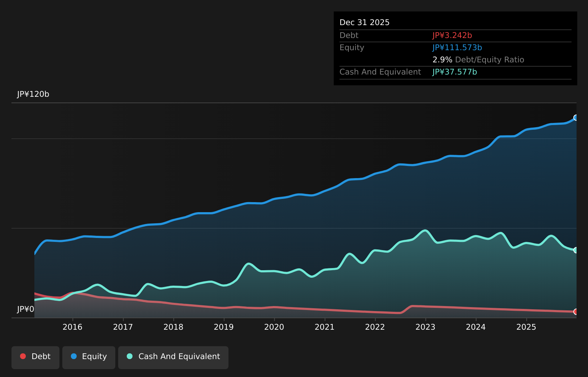Expand the Equity row in the tooltip

click(352, 47)
